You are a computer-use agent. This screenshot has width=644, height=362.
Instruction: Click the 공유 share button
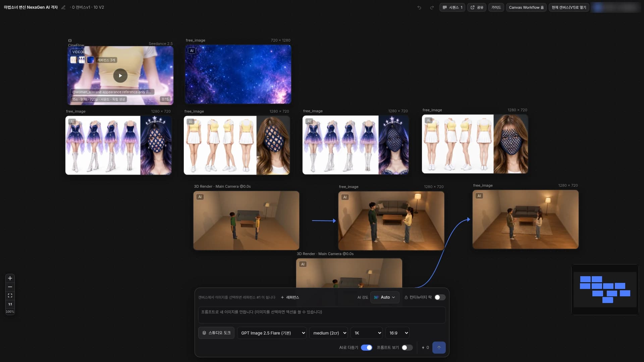click(x=477, y=7)
